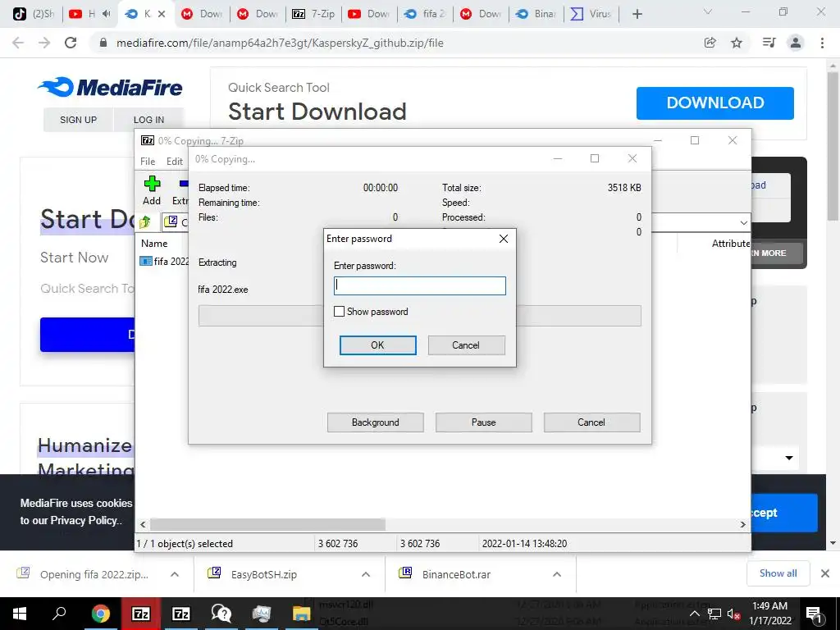
Task: Sort by Name column header in 7-Zip
Action: pos(154,243)
